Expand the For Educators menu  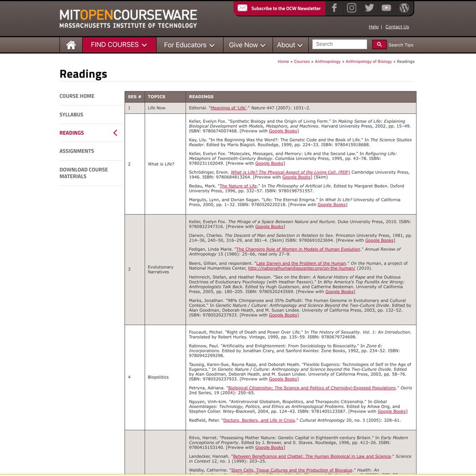click(x=189, y=45)
